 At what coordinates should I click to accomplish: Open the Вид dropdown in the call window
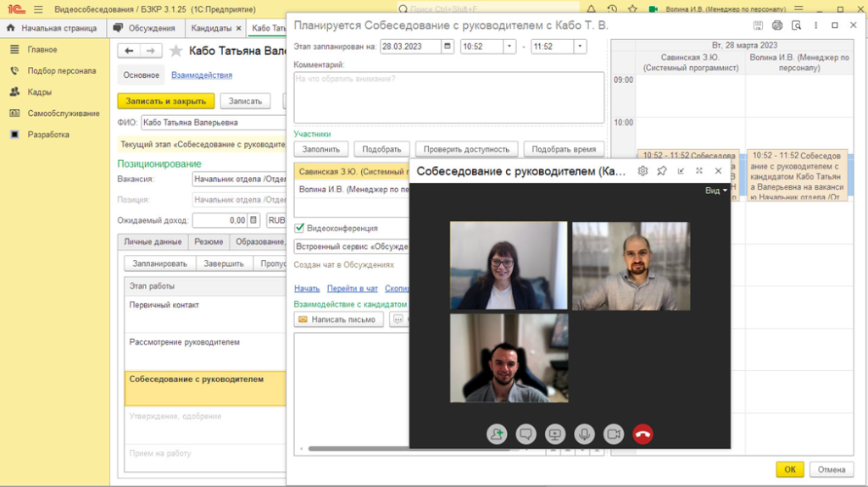pos(715,191)
